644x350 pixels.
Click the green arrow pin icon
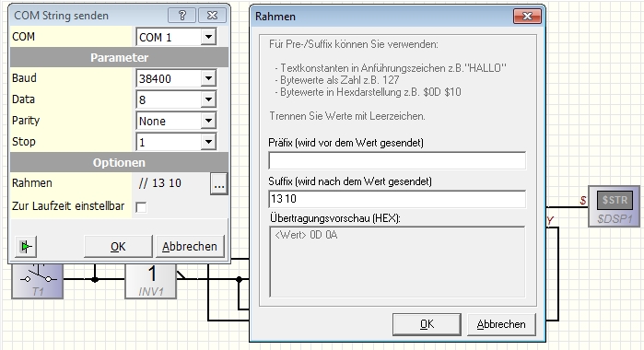26,247
